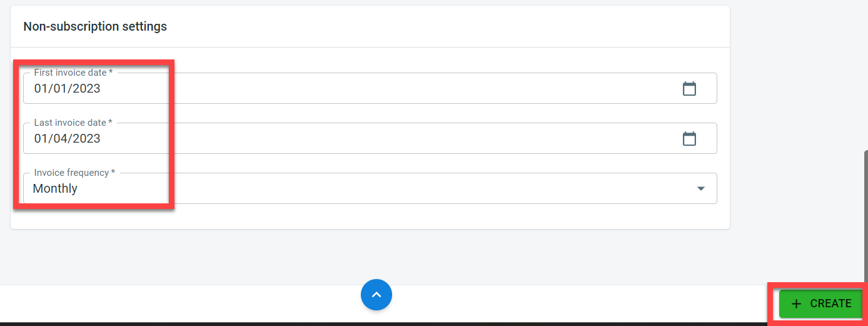This screenshot has width=868, height=326.
Task: Expand the Invoice frequency dropdown arrow
Action: click(x=701, y=189)
